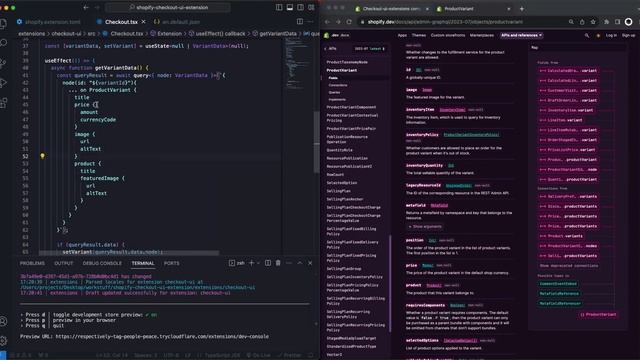640x360 pixels.
Task: Switch to the en.default.json tab
Action: click(x=177, y=22)
